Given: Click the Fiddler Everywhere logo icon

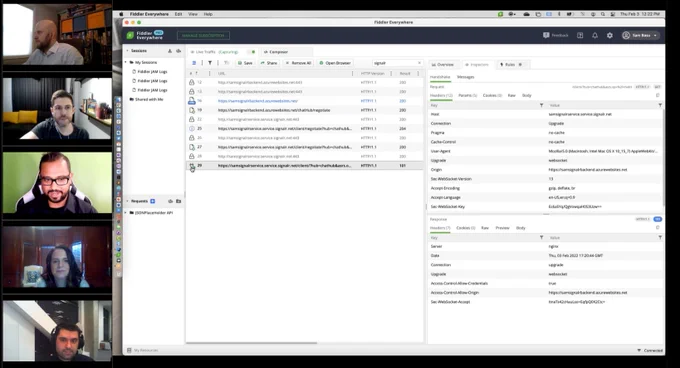Looking at the screenshot, I should click(130, 35).
